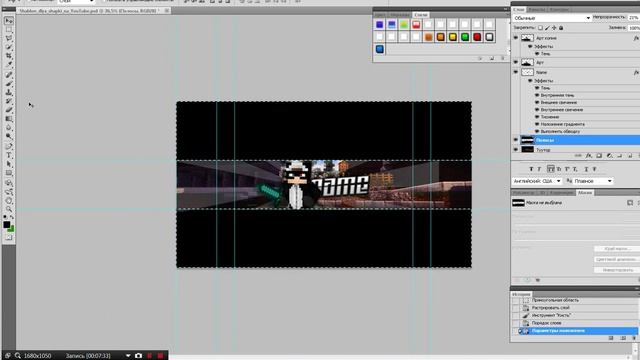The height and width of the screenshot is (360, 640).
Task: Switch to the История panel tab
Action: pyautogui.click(x=521, y=294)
